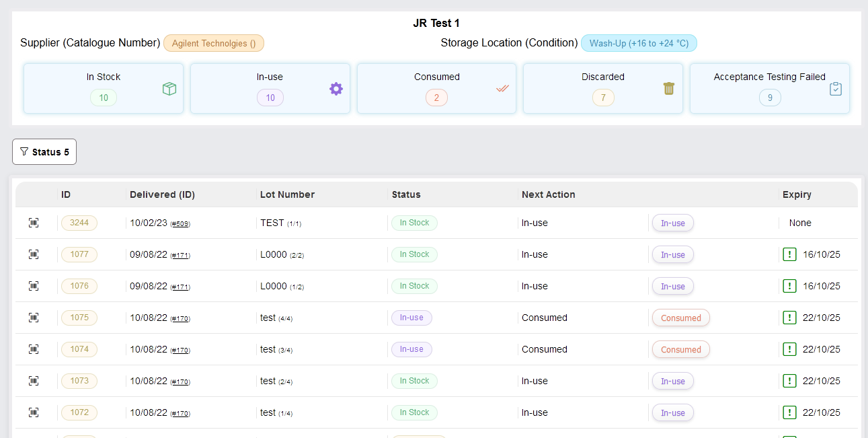Open delivery link #509
The image size is (868, 438).
pyautogui.click(x=180, y=224)
